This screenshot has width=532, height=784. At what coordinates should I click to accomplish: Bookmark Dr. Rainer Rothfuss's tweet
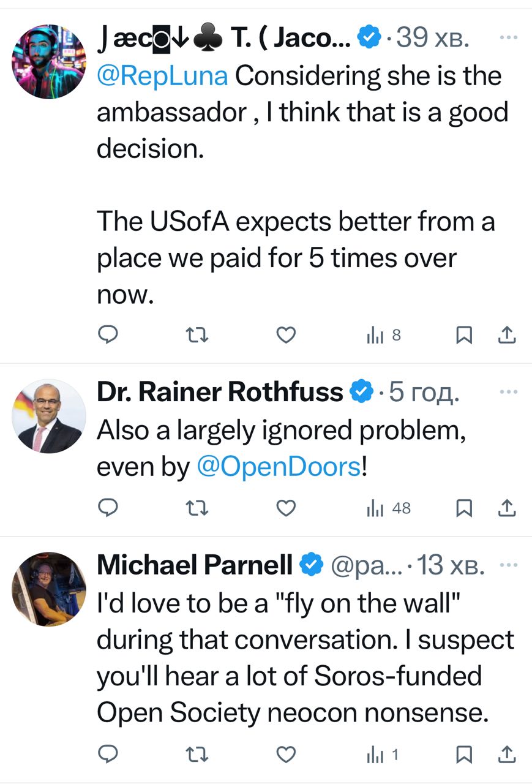coord(465,508)
